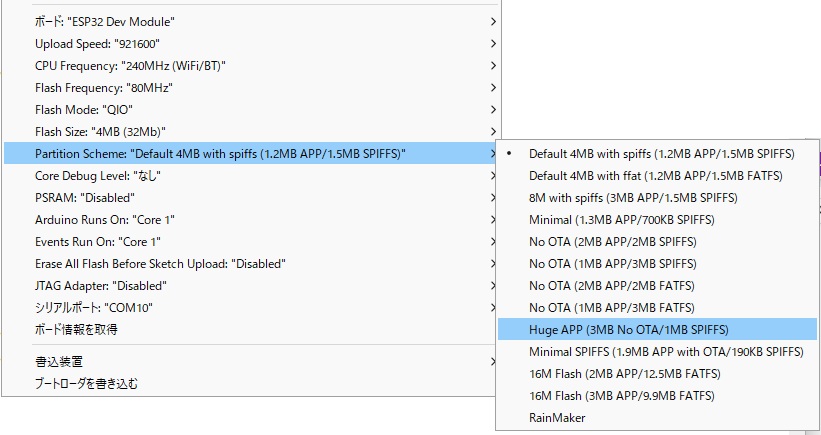Open the CPU Frequency 240MHz submenu
This screenshot has height=435, width=821.
250,65
